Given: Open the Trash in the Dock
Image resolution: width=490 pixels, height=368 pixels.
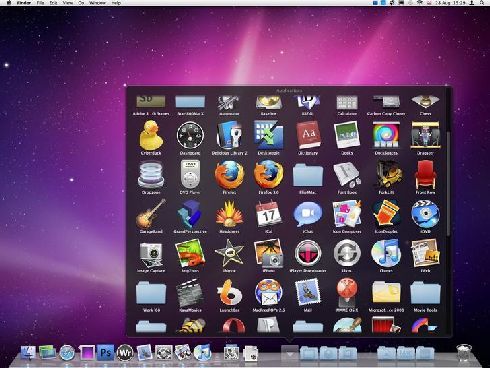Looking at the screenshot, I should click(x=464, y=353).
